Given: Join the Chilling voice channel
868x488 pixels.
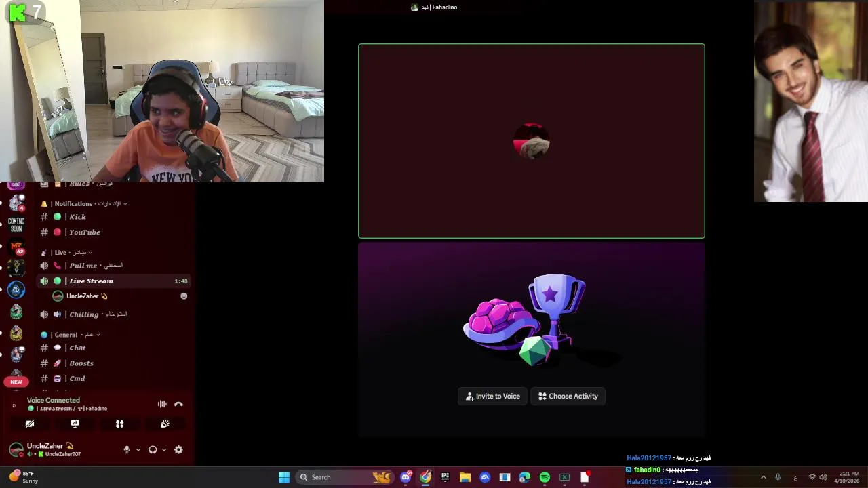Looking at the screenshot, I should tap(115, 314).
